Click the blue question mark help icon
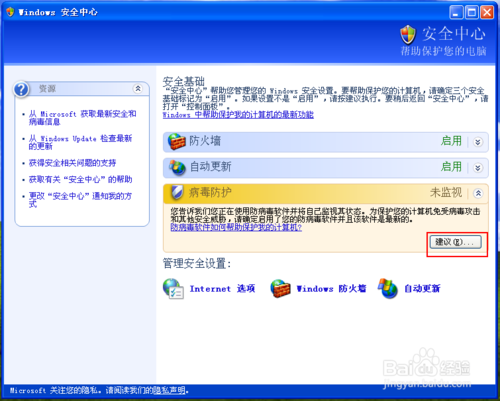 click(x=21, y=89)
